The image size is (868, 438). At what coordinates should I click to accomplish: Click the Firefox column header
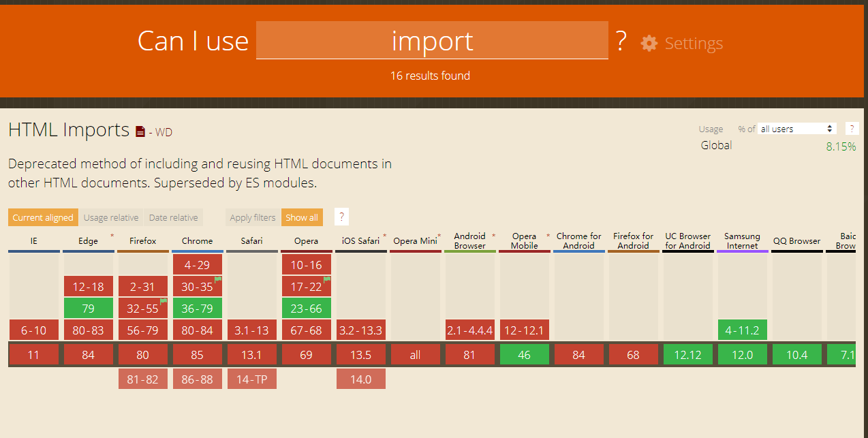point(143,241)
